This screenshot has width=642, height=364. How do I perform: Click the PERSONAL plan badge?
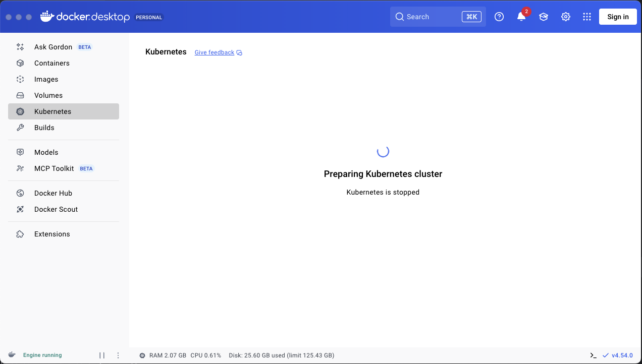click(x=149, y=17)
